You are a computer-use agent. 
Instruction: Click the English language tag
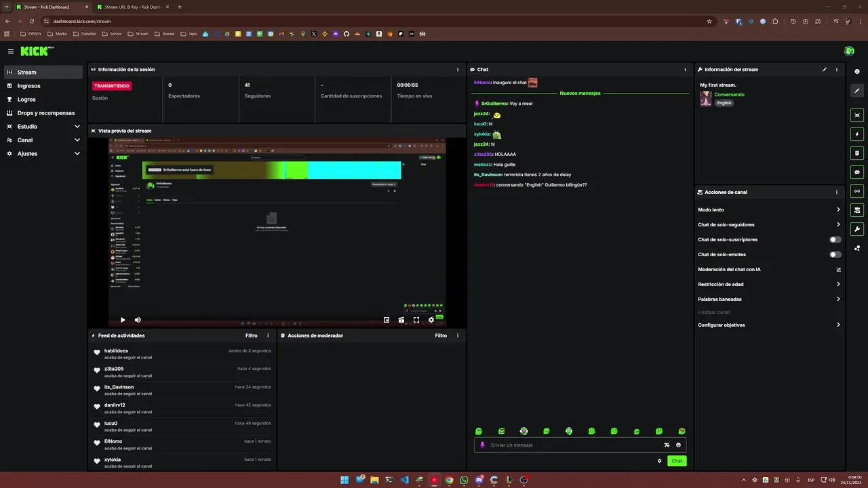click(x=724, y=103)
